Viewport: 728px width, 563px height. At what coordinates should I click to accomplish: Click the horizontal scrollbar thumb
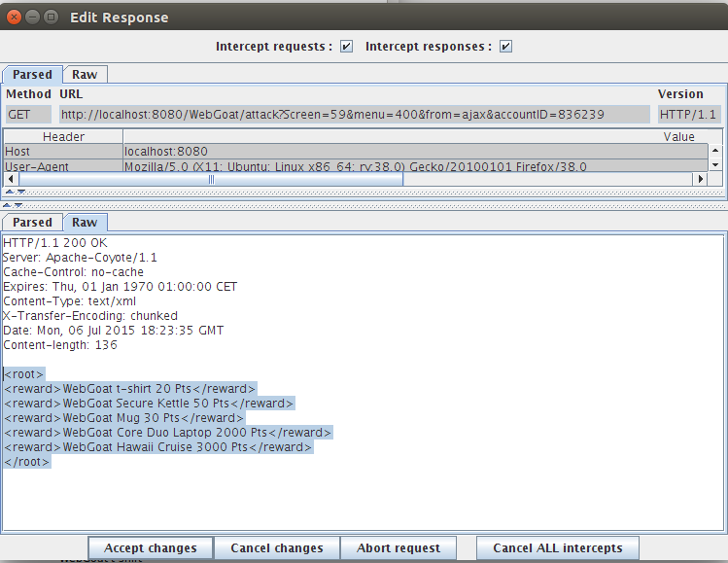(211, 179)
